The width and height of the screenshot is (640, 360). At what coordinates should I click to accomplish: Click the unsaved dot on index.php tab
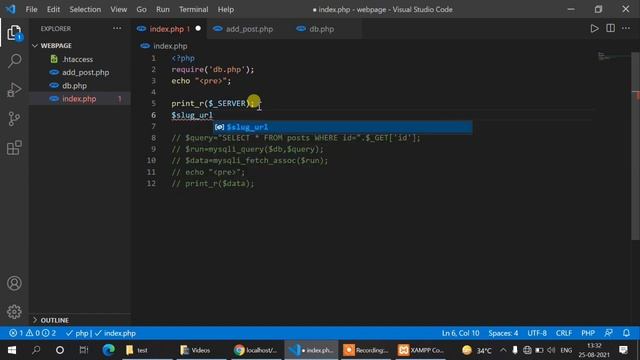[198, 29]
